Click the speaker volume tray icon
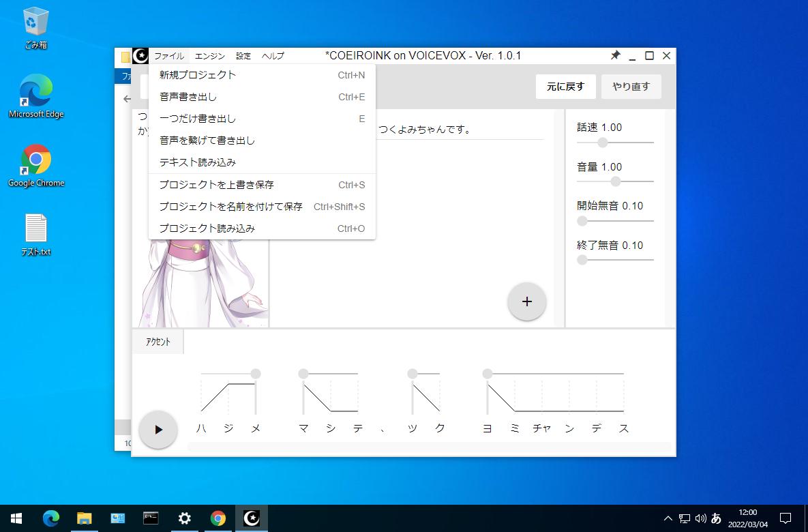This screenshot has height=532, width=808. [x=700, y=518]
